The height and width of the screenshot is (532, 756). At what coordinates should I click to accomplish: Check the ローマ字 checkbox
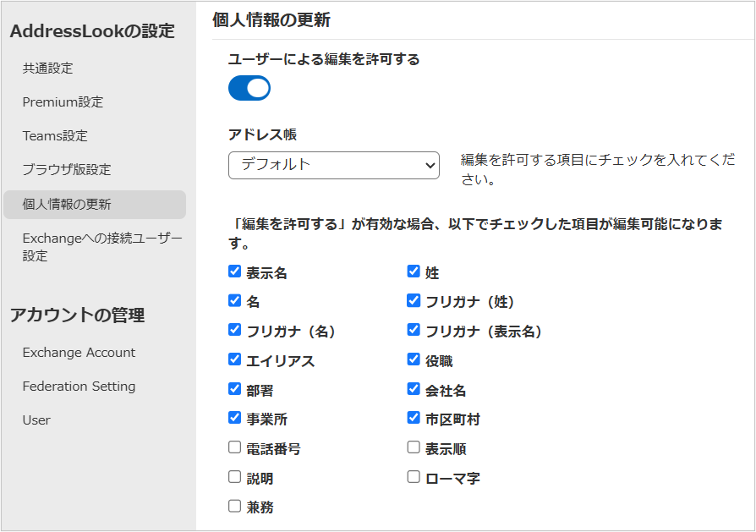coord(414,477)
